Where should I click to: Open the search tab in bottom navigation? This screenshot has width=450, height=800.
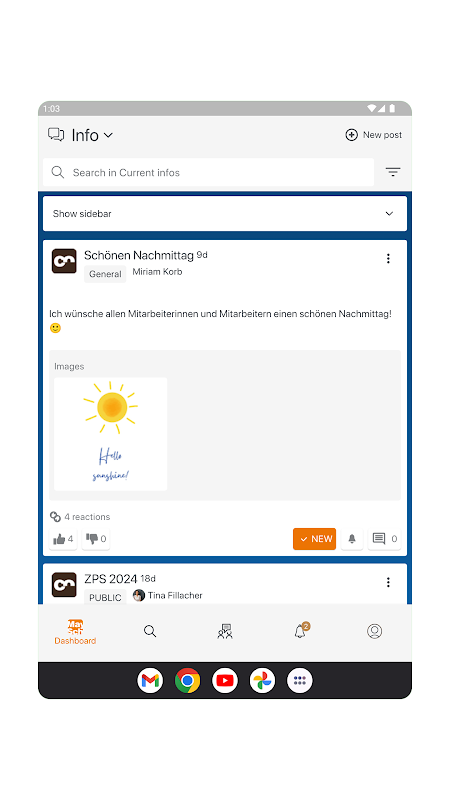150,631
